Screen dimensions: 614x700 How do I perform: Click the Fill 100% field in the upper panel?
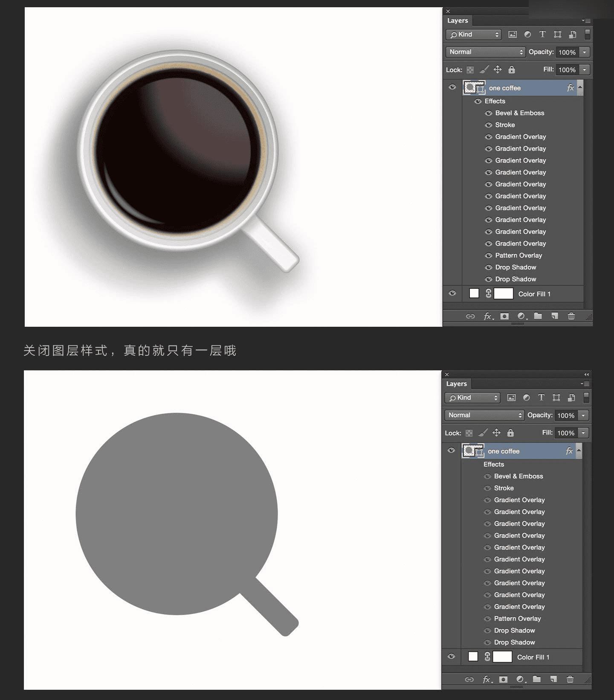click(x=568, y=70)
